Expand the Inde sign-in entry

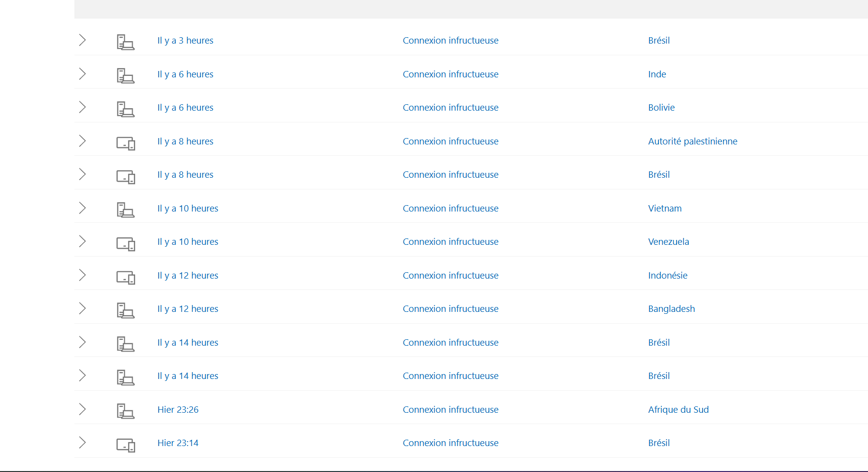coord(82,74)
